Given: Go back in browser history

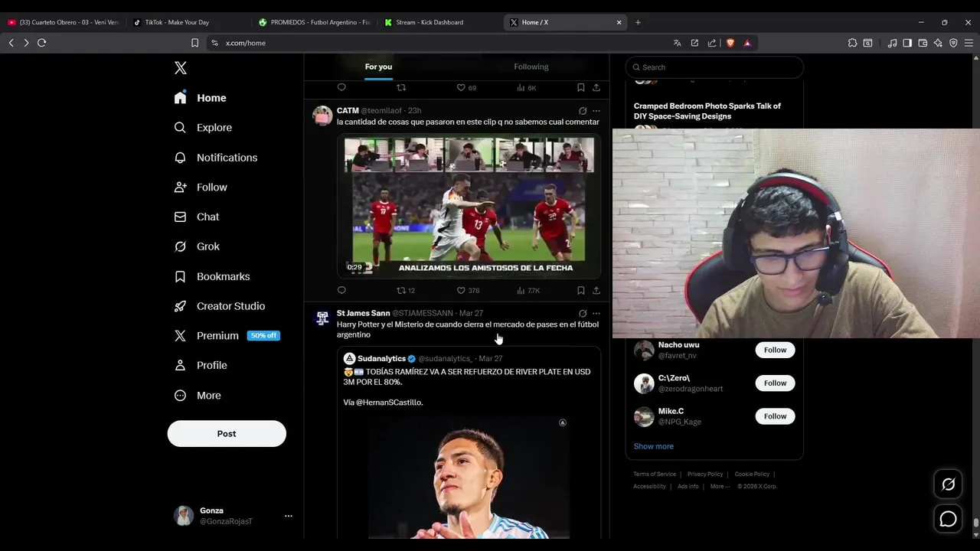Looking at the screenshot, I should click(x=11, y=43).
